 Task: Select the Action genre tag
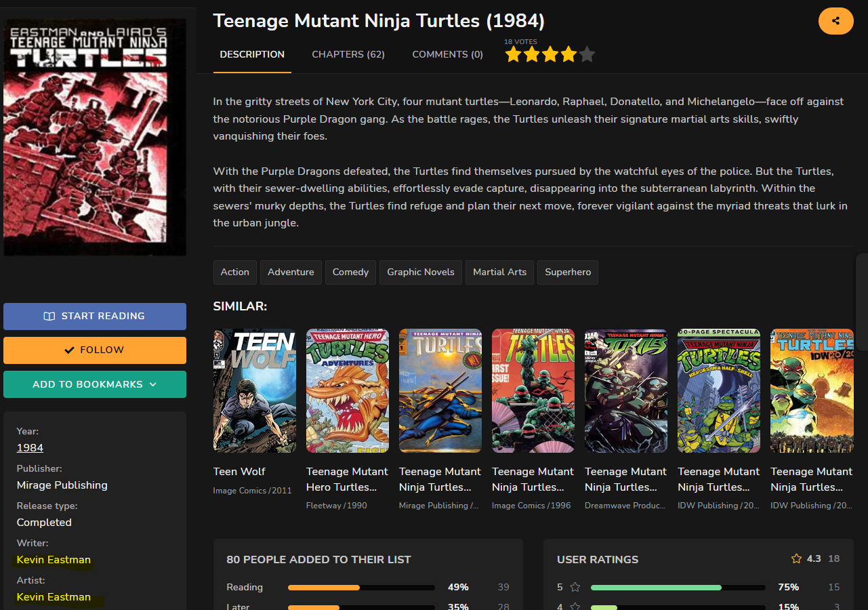click(235, 272)
